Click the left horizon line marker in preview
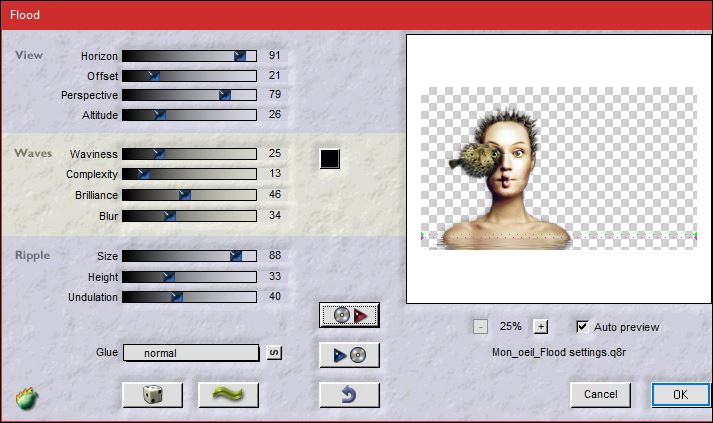This screenshot has width=713, height=423. (423, 236)
